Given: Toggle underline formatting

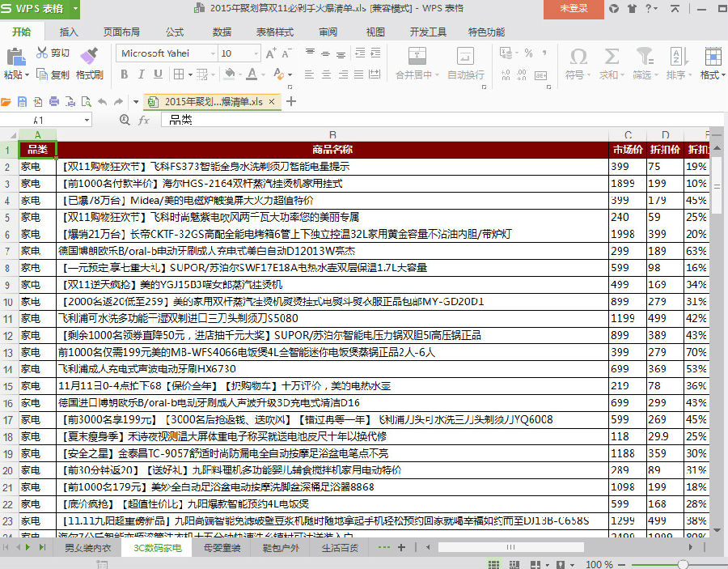Looking at the screenshot, I should point(159,74).
